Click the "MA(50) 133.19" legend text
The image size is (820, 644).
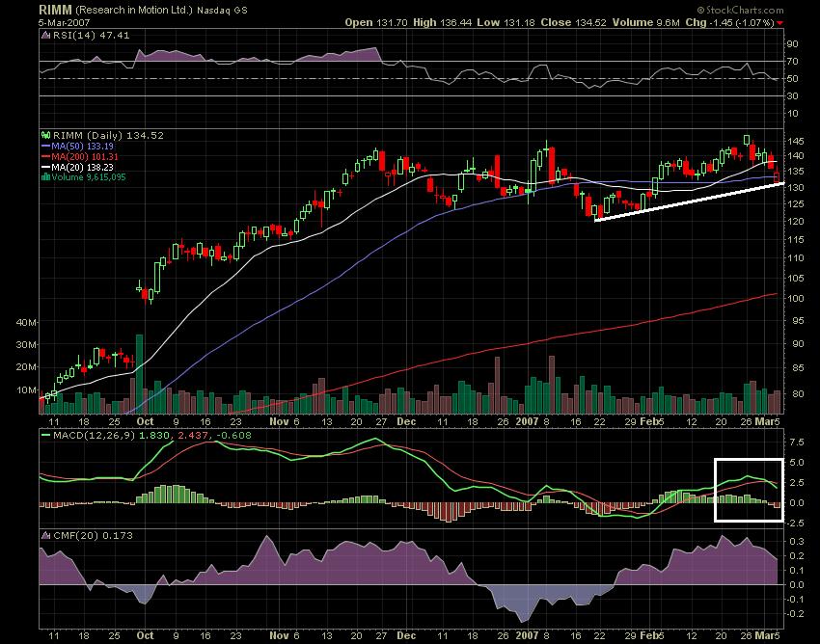tap(83, 147)
